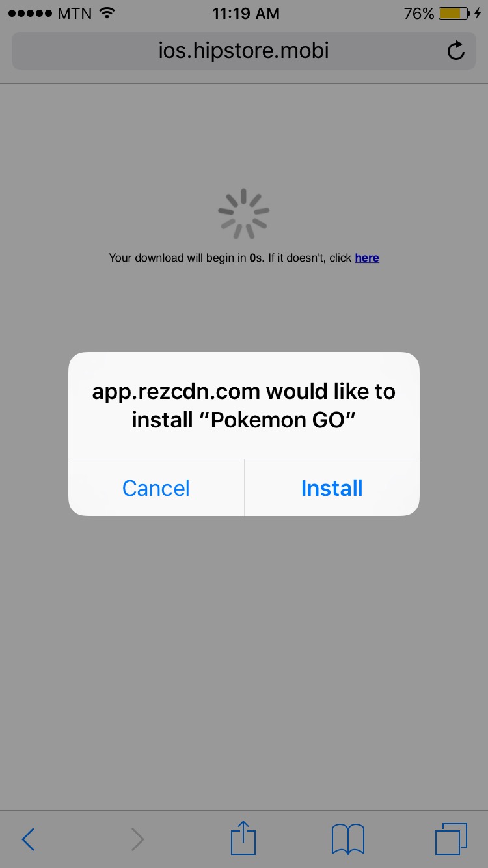Open the Share sheet icon
This screenshot has width=488, height=868.
244,838
